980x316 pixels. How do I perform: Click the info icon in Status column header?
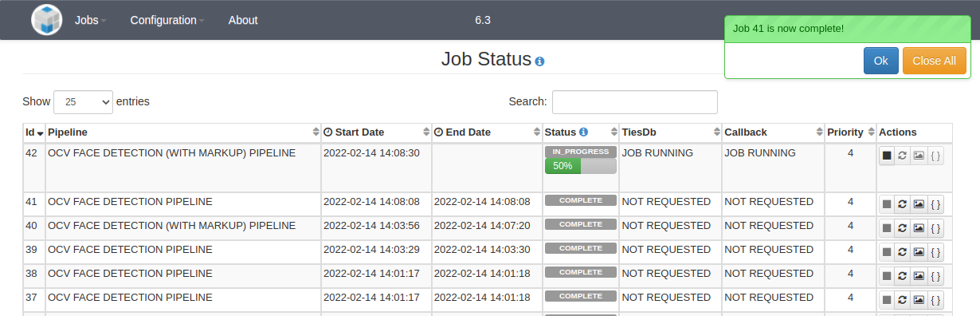coord(583,132)
